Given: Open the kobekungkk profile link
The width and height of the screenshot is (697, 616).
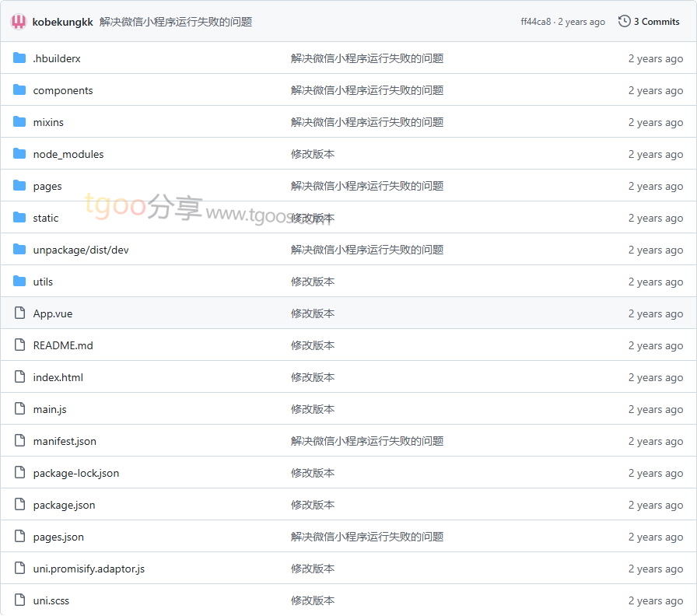Looking at the screenshot, I should click(x=62, y=22).
